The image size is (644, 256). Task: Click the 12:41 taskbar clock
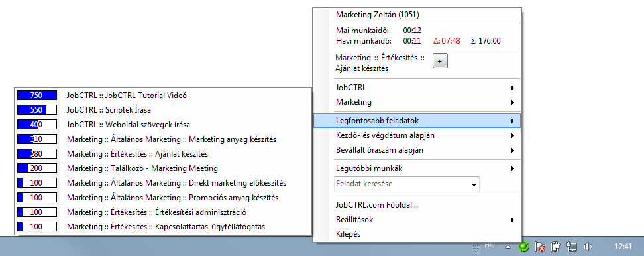click(623, 247)
